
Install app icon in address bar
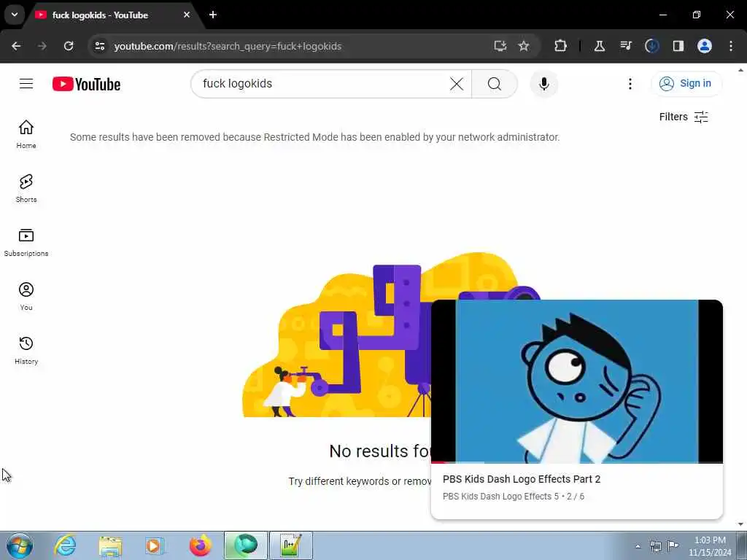[500, 46]
